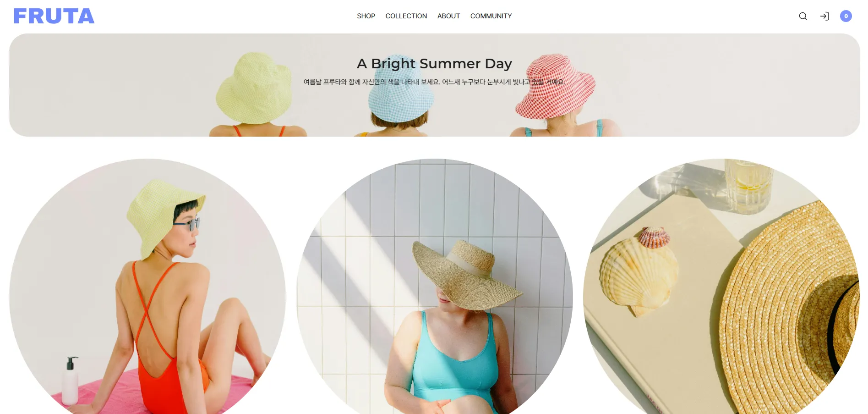
Task: Open the yellow bucket hat swimsuit photo
Action: [147, 287]
